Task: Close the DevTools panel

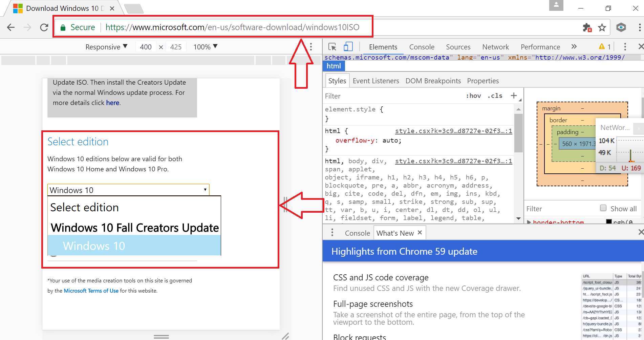Action: coord(641,47)
